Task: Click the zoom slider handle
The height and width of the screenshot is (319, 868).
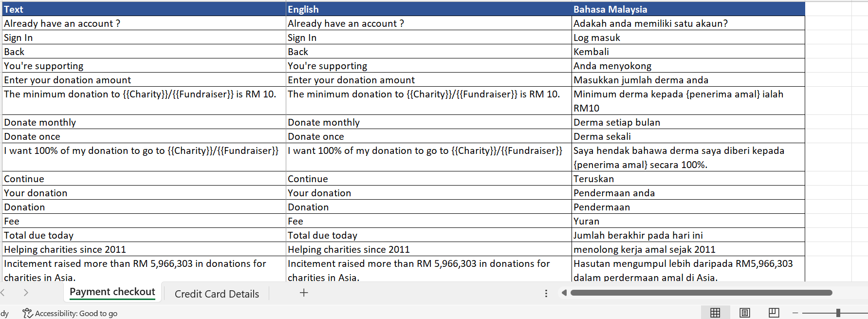Action: tap(838, 313)
